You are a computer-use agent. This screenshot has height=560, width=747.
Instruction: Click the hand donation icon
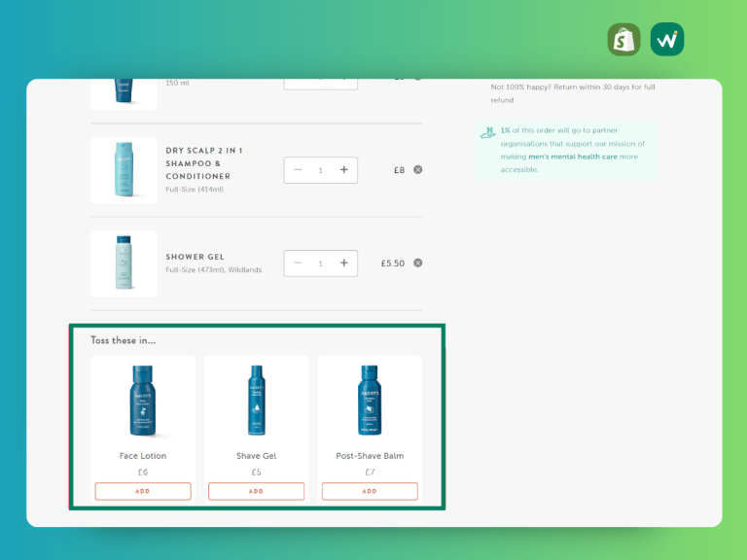488,133
